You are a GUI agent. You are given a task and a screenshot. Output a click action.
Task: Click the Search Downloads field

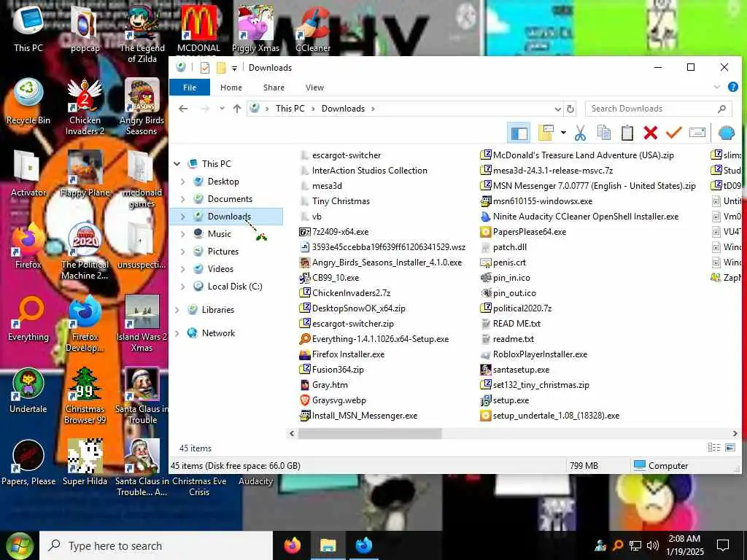point(658,109)
